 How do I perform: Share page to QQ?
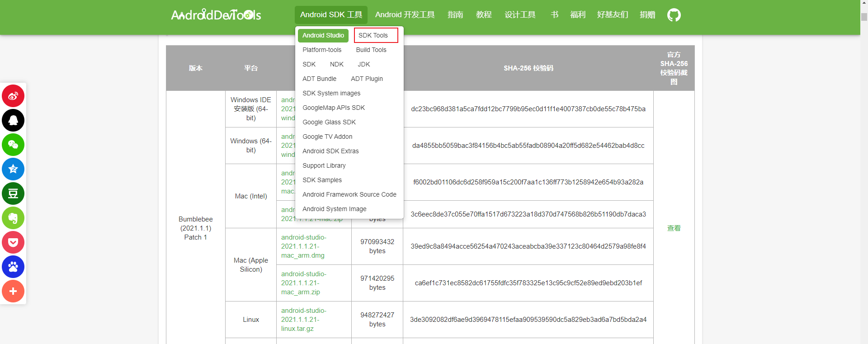point(13,120)
